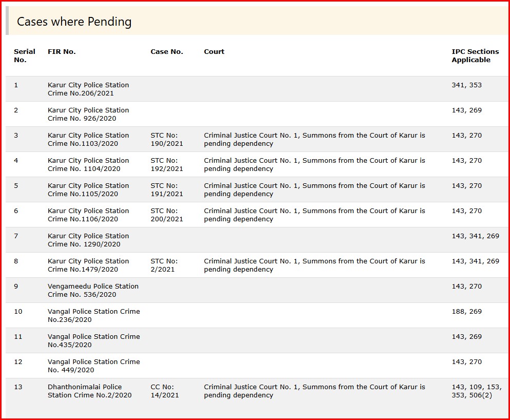Viewport: 510px width, 420px height.
Task: Click IPC sections '143, 270' in row 4
Action: pos(466,161)
